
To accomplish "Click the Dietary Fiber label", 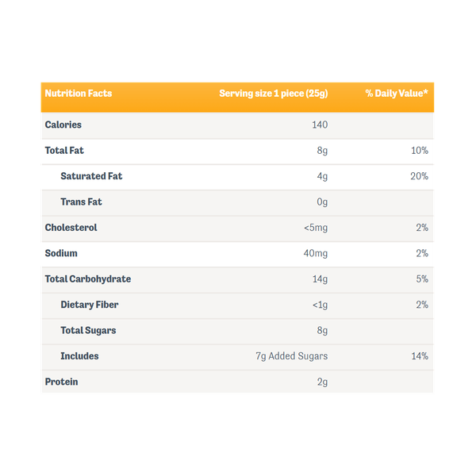I will pyautogui.click(x=90, y=305).
